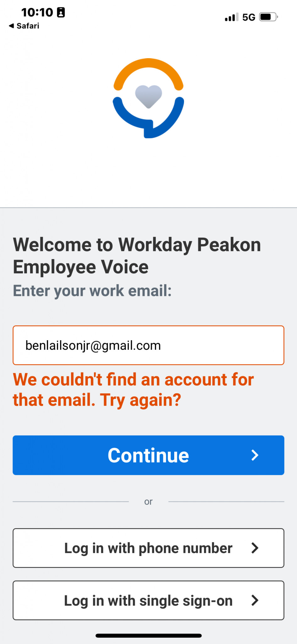Tap the battery indicator in status bar
Screen dimensions: 297x644
[x=269, y=17]
